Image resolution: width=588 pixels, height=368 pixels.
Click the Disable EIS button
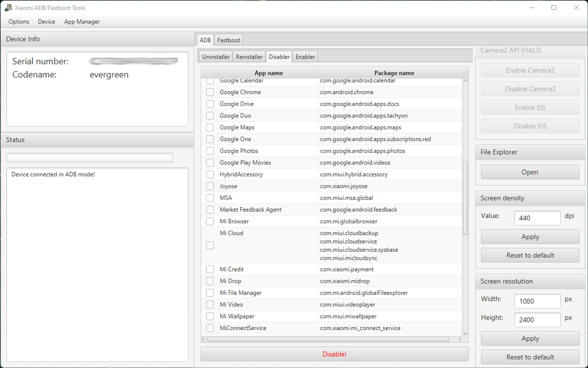click(530, 126)
